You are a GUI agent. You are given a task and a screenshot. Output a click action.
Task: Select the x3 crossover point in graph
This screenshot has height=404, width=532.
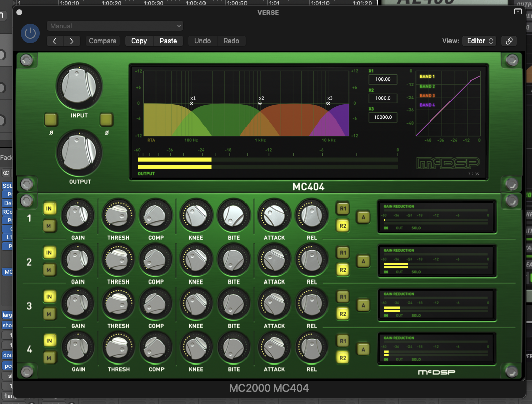point(329,103)
